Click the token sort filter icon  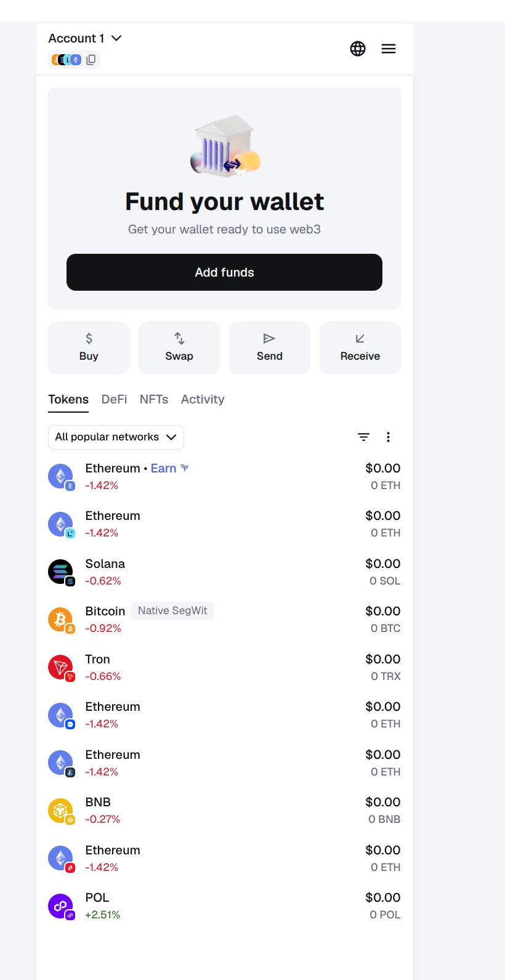point(364,437)
